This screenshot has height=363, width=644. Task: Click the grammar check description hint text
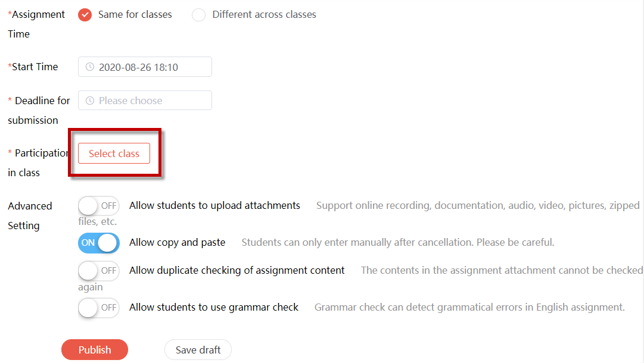click(469, 307)
